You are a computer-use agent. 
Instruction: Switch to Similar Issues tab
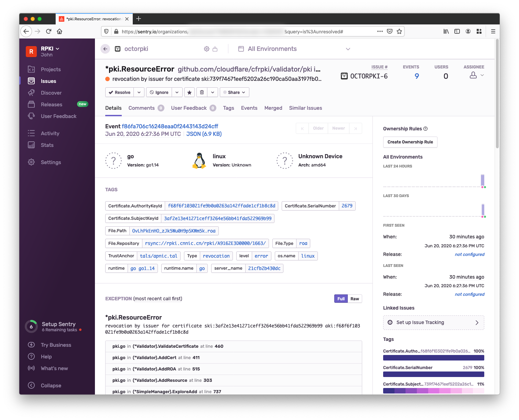pos(305,108)
